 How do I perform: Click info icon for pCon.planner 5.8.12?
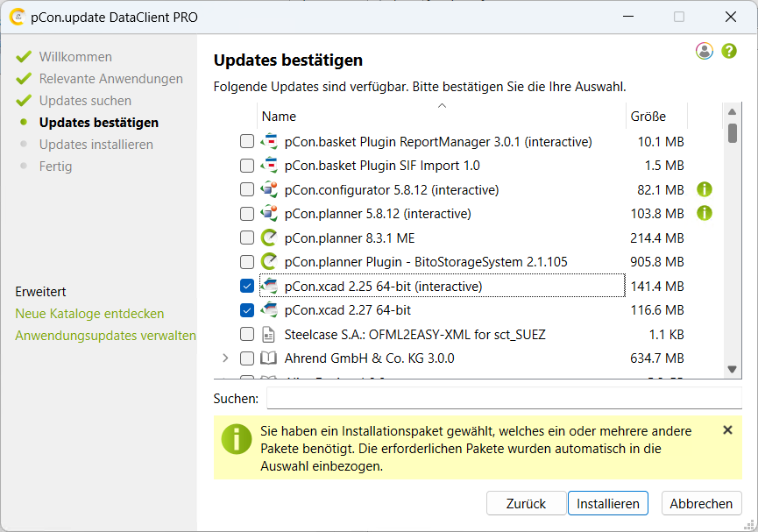[x=704, y=213]
